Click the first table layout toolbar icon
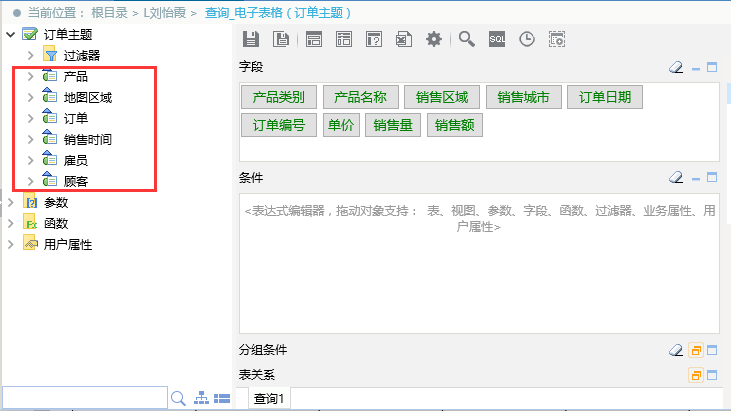731x411 pixels. click(314, 39)
